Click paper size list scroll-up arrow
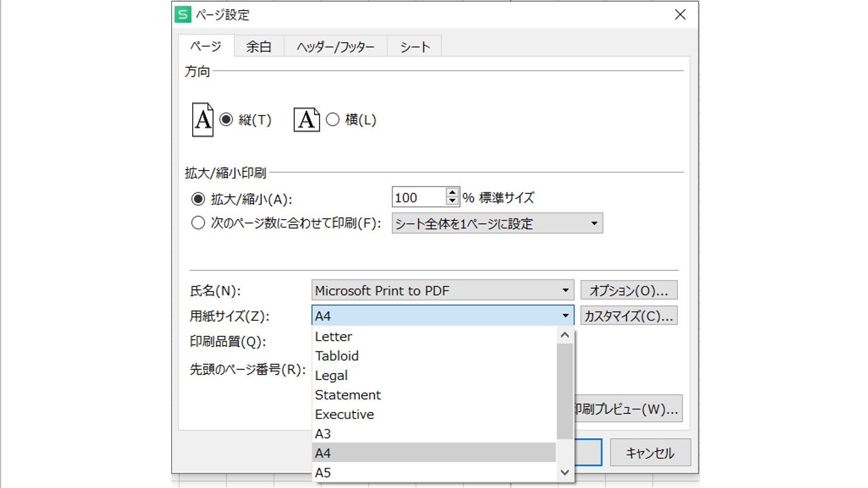The image size is (868, 488). tap(564, 335)
